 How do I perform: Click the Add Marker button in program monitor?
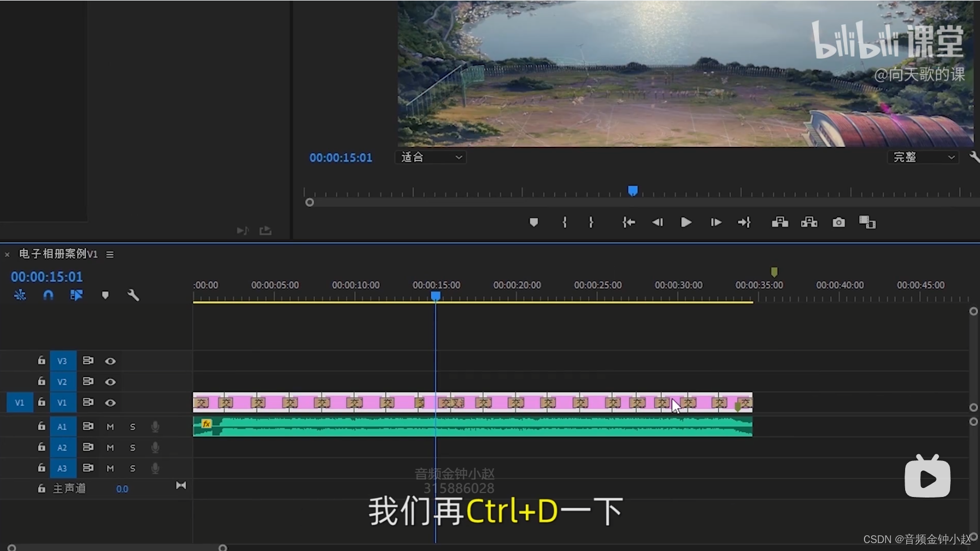[534, 222]
